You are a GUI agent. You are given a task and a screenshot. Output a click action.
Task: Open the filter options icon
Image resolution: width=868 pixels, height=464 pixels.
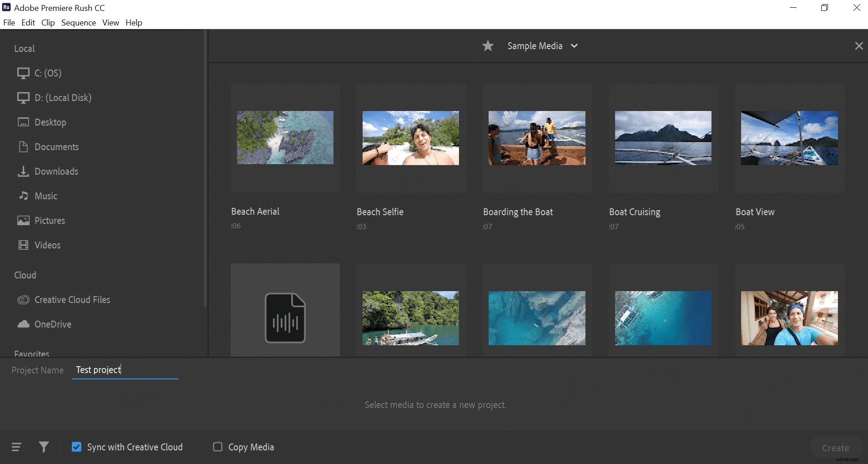pos(43,447)
